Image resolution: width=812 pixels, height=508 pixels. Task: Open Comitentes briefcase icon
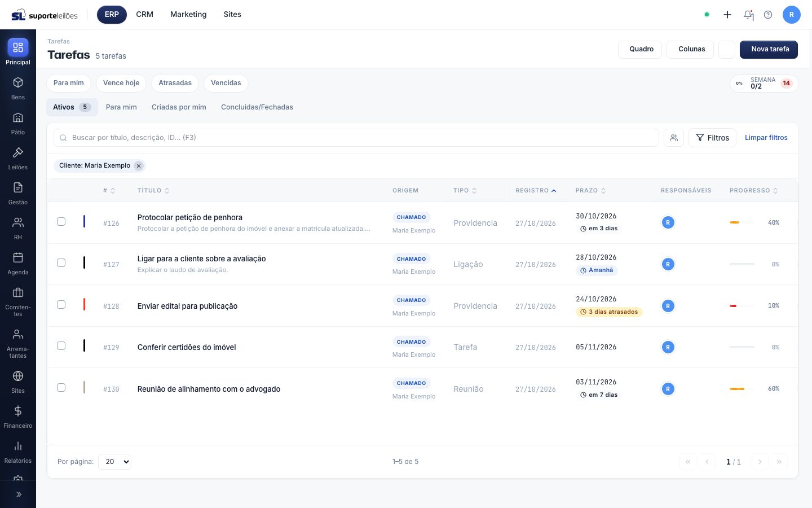pyautogui.click(x=18, y=293)
